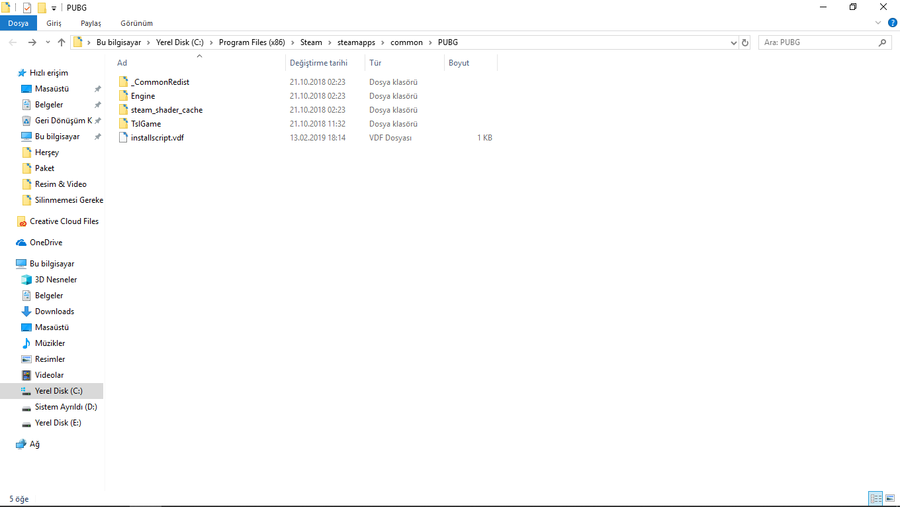Screen dimensions: 900x507
Task: Click the Downloads arrow icon
Action: 26,311
